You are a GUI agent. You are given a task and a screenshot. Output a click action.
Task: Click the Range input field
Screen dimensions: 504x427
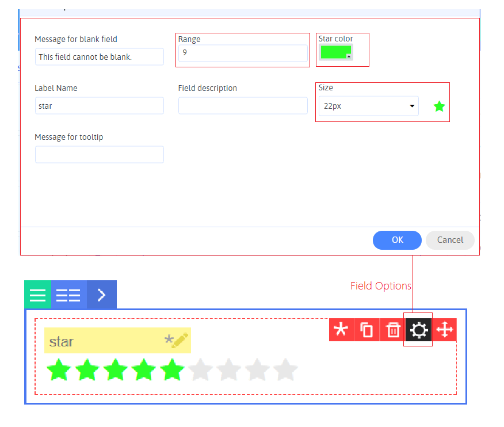pyautogui.click(x=243, y=54)
